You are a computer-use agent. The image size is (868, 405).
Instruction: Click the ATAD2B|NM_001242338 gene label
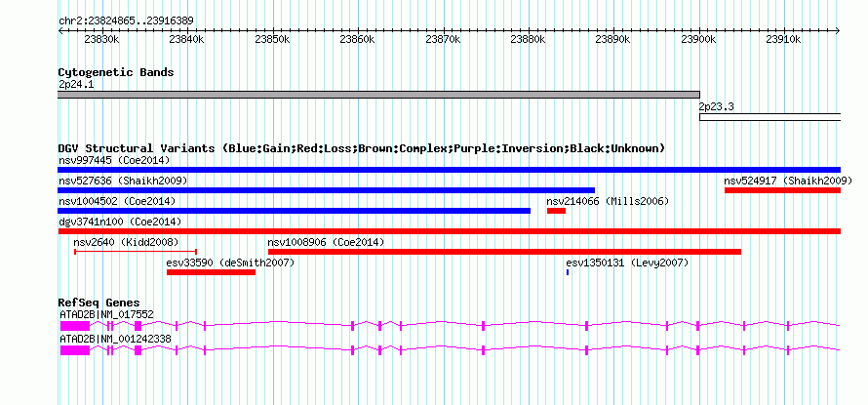[116, 339]
